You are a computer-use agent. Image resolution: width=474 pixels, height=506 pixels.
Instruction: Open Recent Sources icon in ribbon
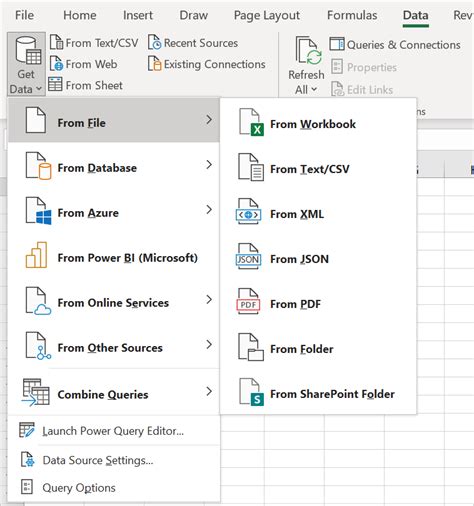[155, 42]
